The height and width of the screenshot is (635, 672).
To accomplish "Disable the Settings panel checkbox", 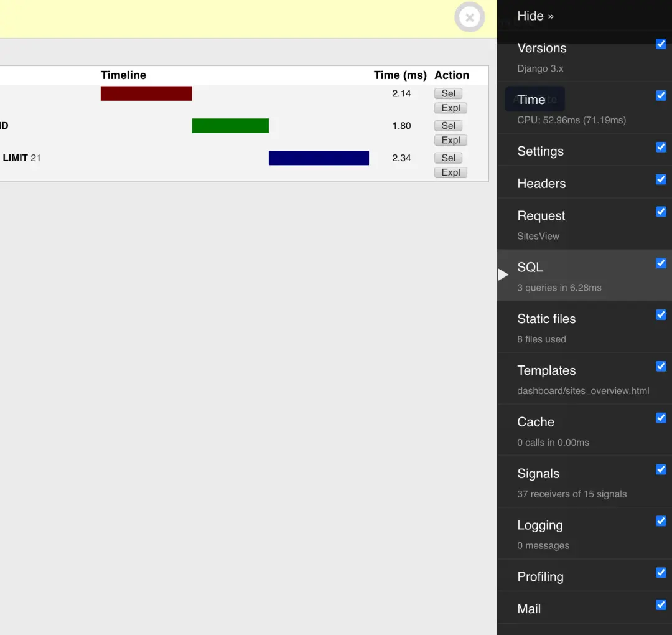I will (661, 147).
